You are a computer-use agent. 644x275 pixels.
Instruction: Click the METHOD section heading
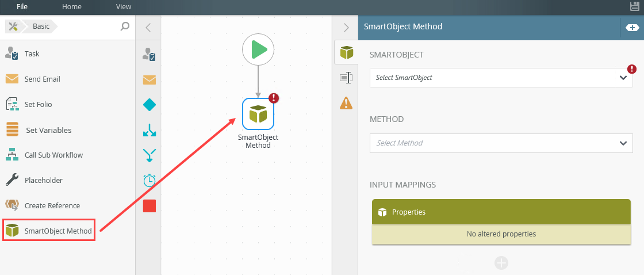click(386, 119)
